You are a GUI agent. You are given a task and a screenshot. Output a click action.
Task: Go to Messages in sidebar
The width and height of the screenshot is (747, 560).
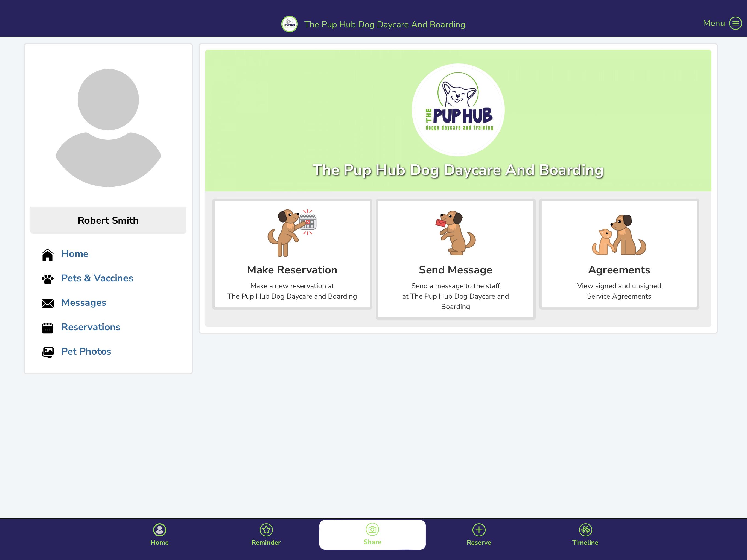pos(84,302)
